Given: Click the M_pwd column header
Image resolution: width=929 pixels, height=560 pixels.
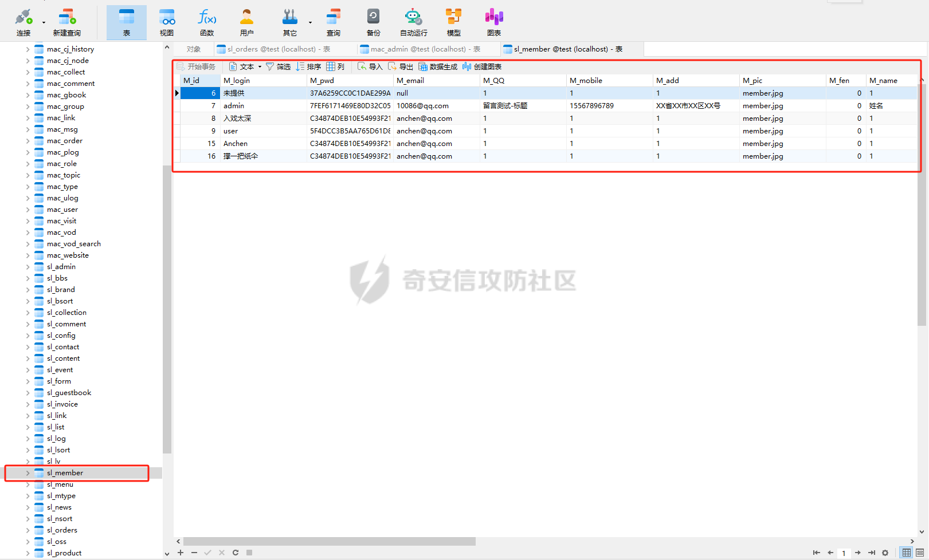Looking at the screenshot, I should tap(350, 80).
